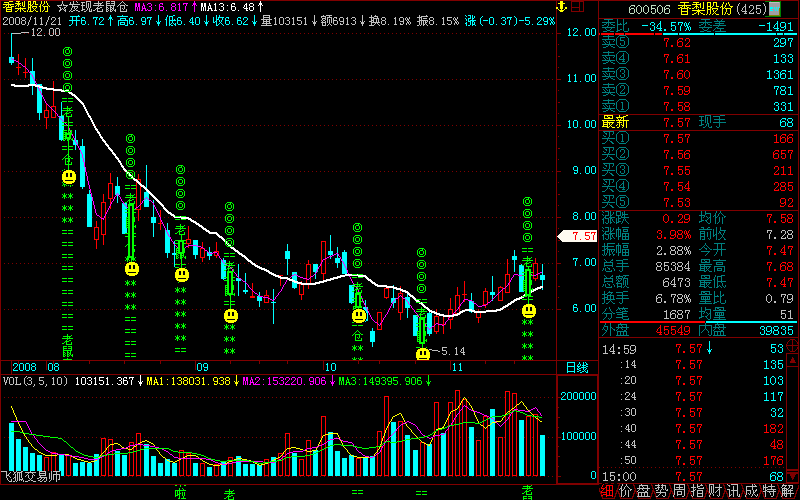Click the scroll-up arrow of the tick list
The width and height of the screenshot is (800, 500).
(x=793, y=360)
